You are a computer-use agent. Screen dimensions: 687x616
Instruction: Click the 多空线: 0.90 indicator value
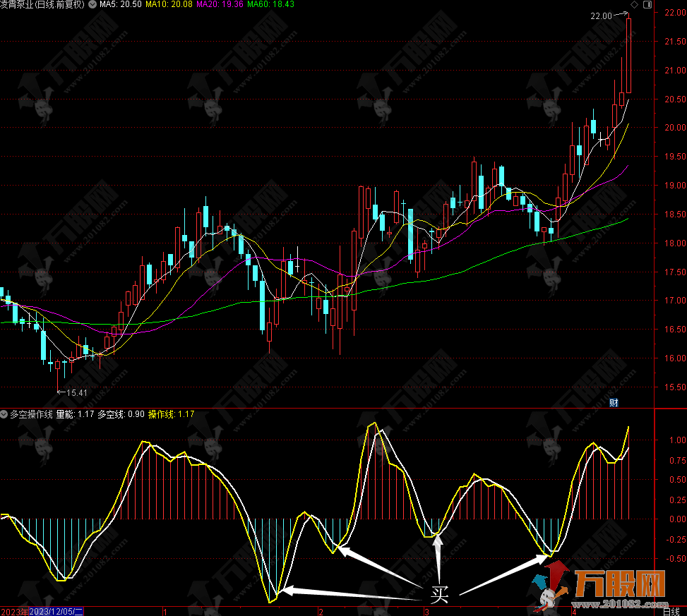[121, 414]
